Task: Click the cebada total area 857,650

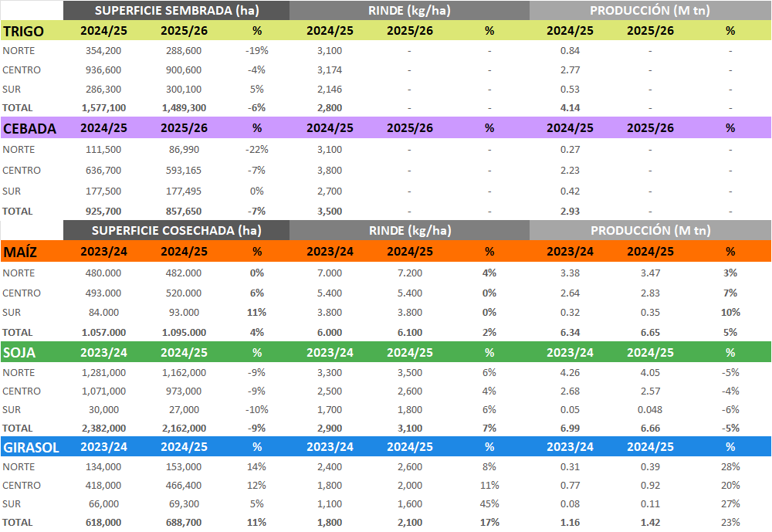Action: [x=184, y=211]
